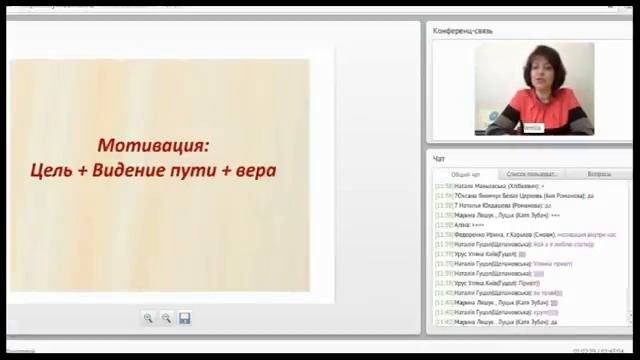Select chat message from Федоренко Ирина, г.Харьков
This screenshot has width=640, height=360.
point(525,235)
